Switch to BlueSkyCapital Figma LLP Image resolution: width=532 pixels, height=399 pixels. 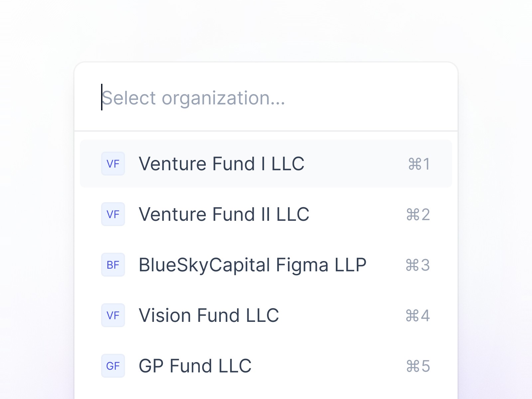(252, 265)
